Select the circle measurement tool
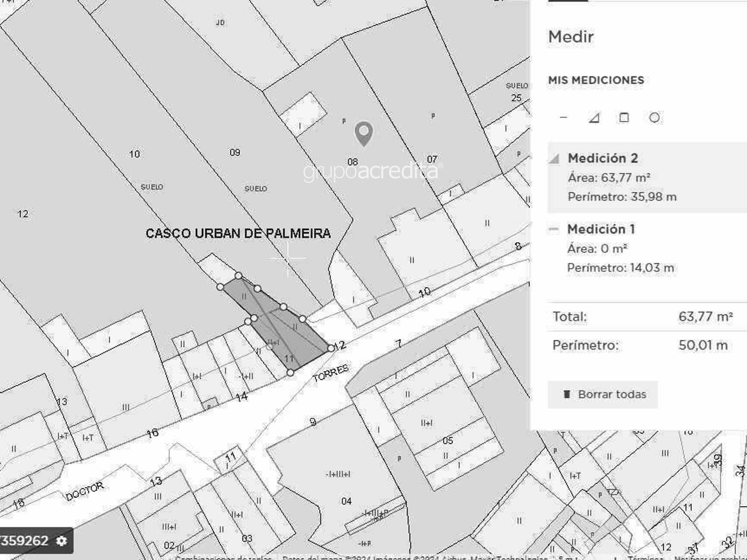This screenshot has width=747, height=560. pos(655,118)
